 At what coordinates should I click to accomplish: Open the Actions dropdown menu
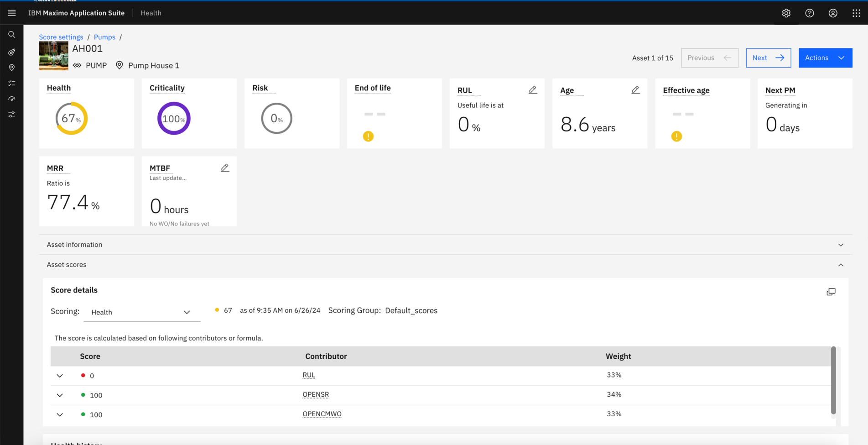pos(825,58)
